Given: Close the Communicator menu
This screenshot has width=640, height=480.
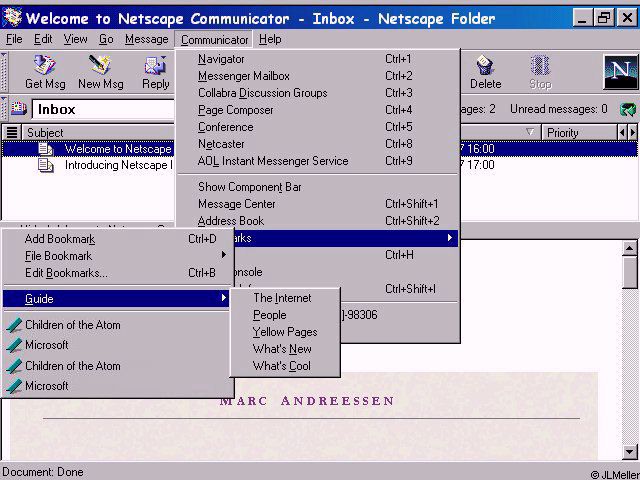Looking at the screenshot, I should [214, 40].
